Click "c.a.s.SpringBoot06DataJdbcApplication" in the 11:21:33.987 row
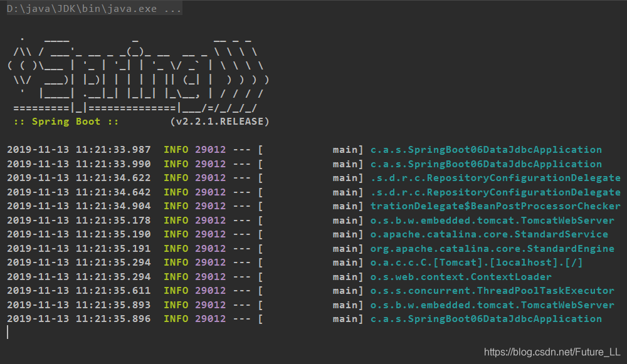Screen dimensions: 627x364 click(487, 150)
